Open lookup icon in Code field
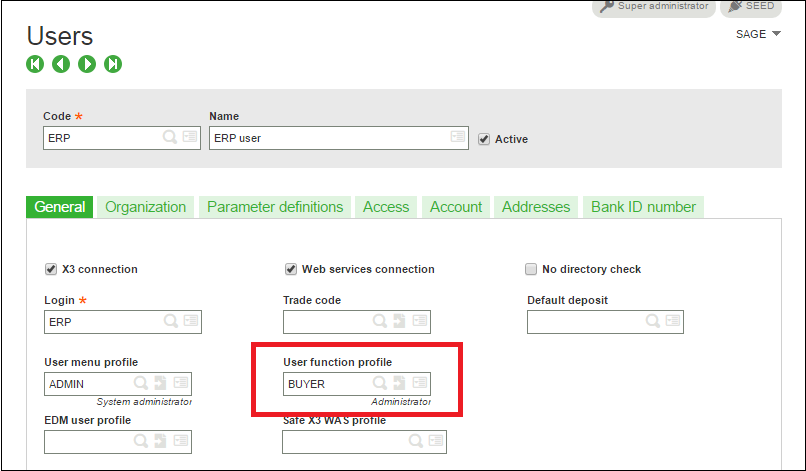The width and height of the screenshot is (806, 471). click(170, 137)
